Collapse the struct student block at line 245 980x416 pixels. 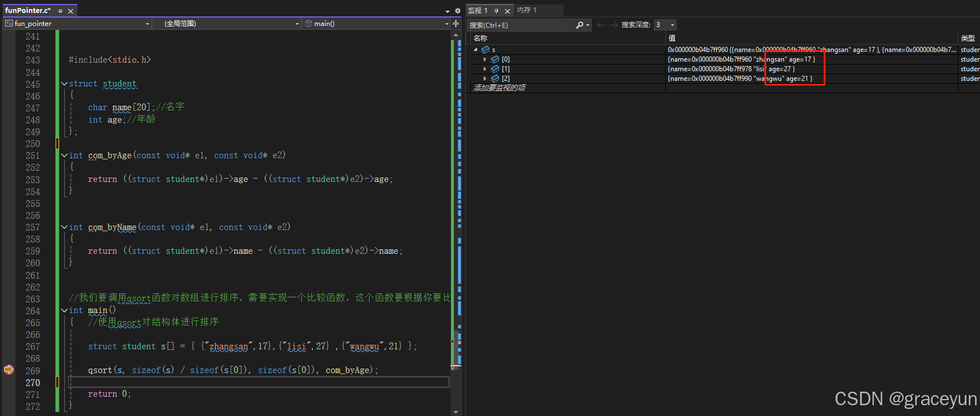tap(64, 84)
